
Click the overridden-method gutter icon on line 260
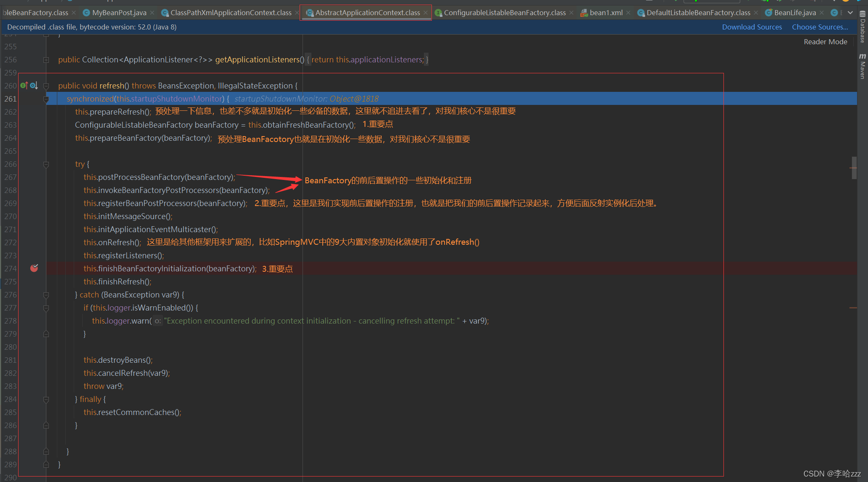point(34,86)
